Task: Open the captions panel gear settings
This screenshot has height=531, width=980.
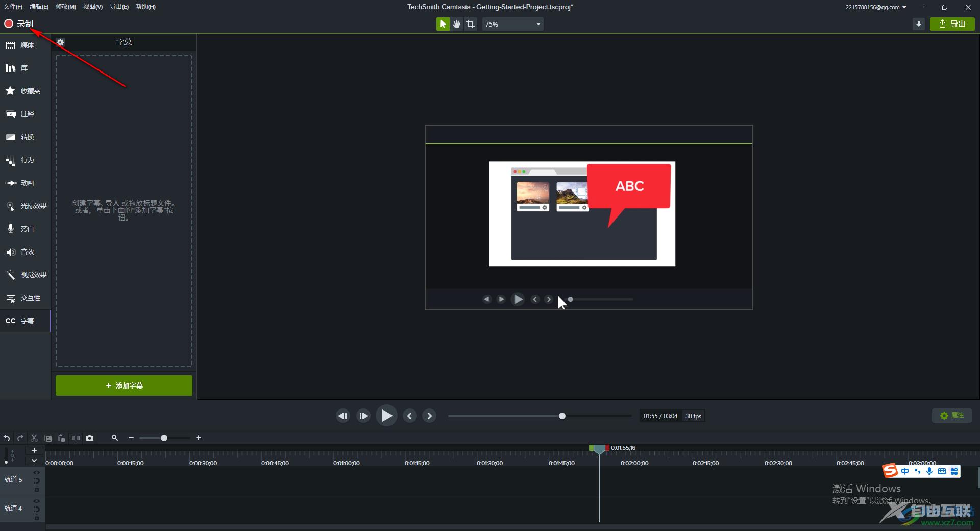Action: [x=60, y=42]
